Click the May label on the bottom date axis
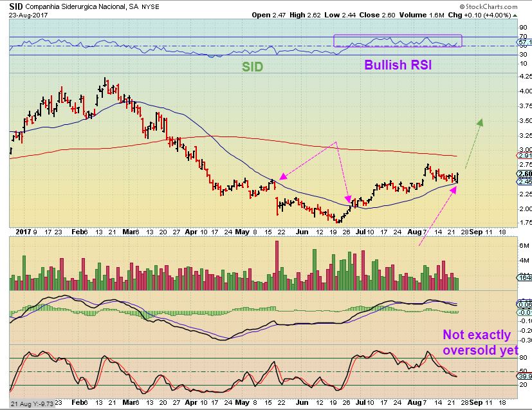 pos(242,402)
